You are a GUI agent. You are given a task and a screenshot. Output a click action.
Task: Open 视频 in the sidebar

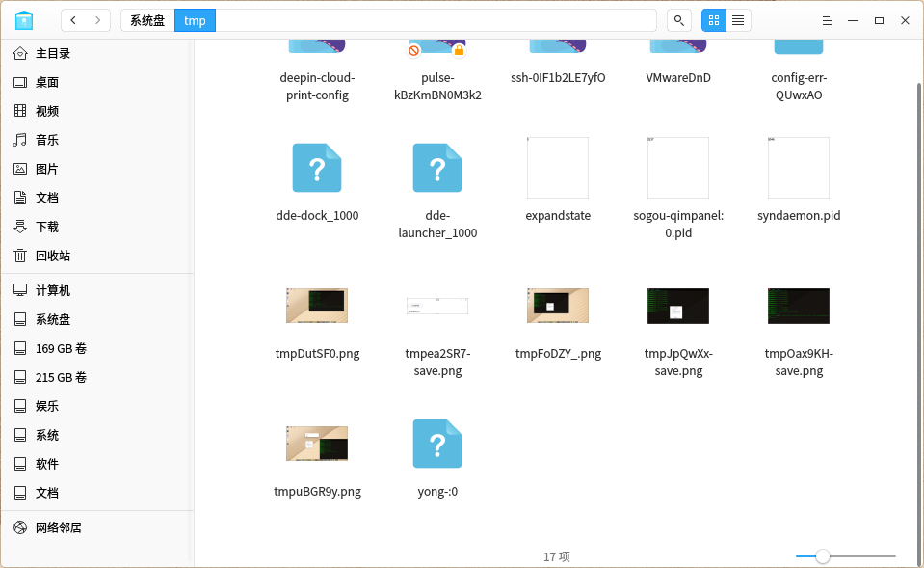tap(97, 112)
